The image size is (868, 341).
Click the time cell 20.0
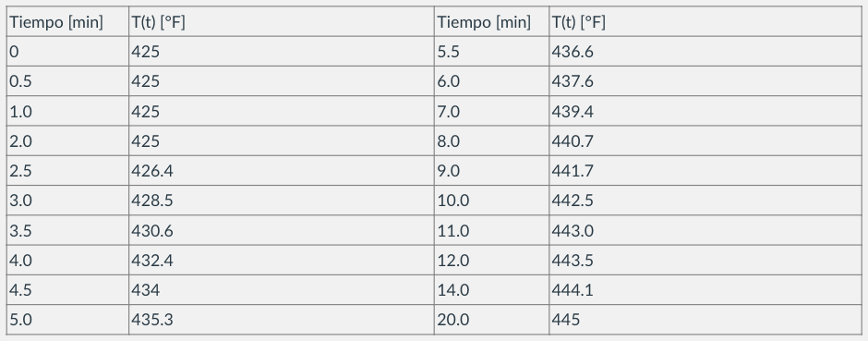(x=491, y=320)
